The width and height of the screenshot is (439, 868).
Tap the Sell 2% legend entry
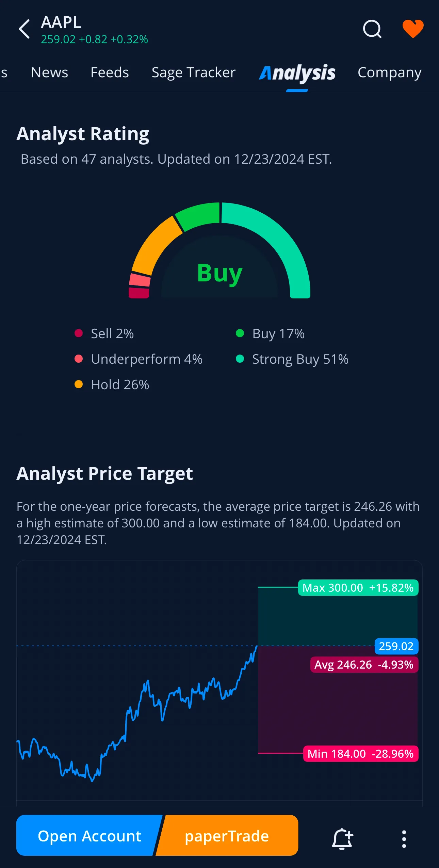point(112,334)
